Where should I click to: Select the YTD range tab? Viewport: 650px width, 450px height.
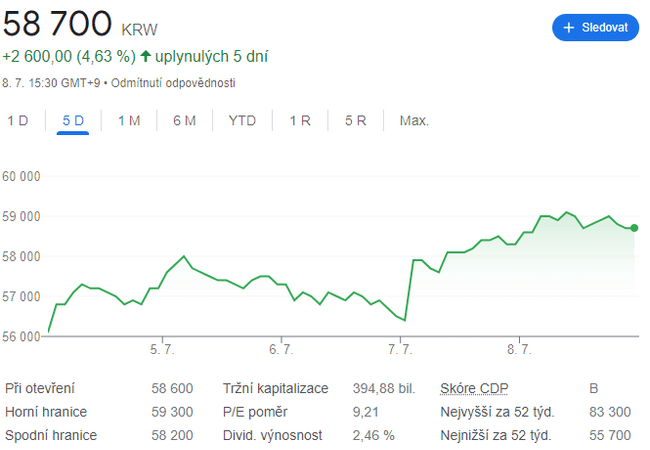[242, 121]
